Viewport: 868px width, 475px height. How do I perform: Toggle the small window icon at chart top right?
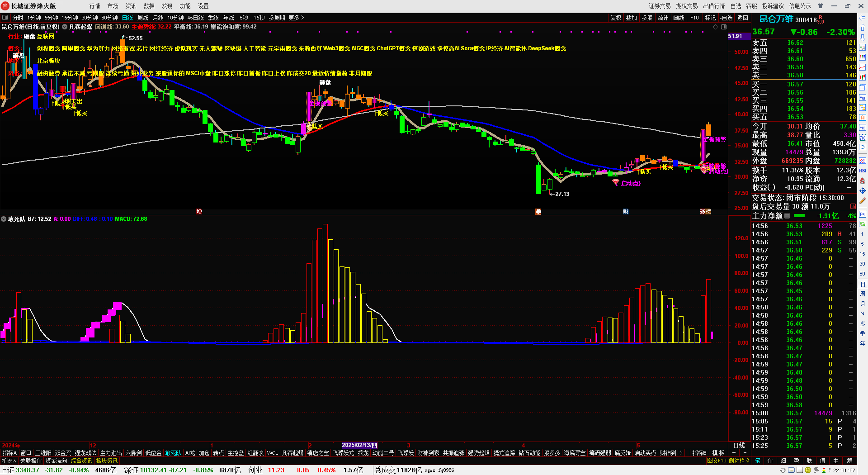723,27
